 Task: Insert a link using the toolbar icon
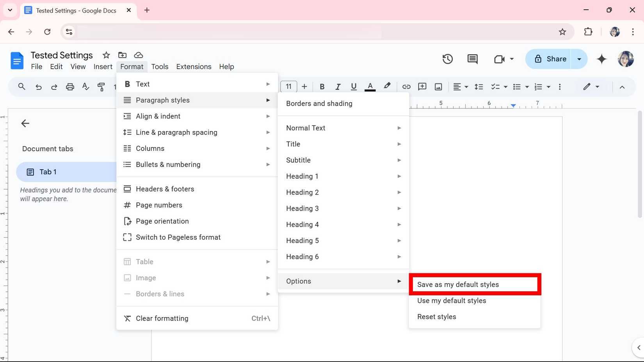406,87
